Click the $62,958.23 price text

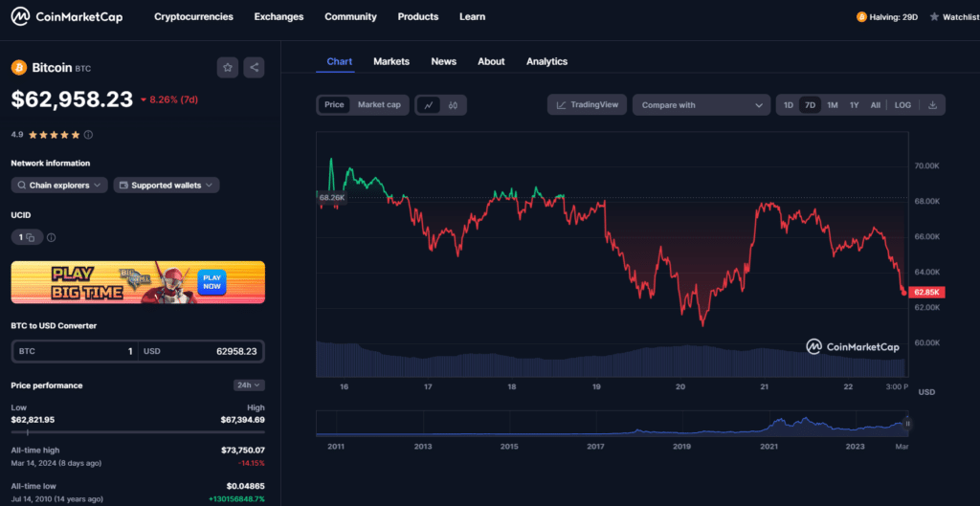(73, 99)
